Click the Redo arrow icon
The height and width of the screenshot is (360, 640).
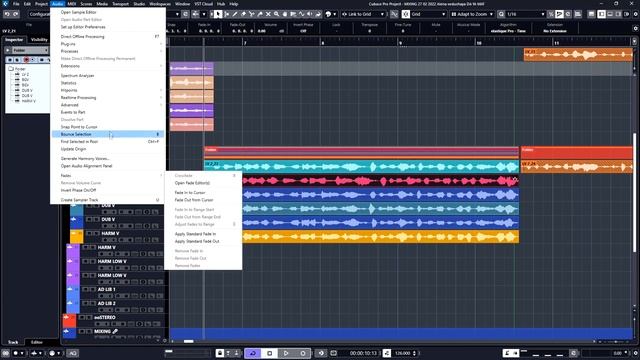[x=16, y=14]
